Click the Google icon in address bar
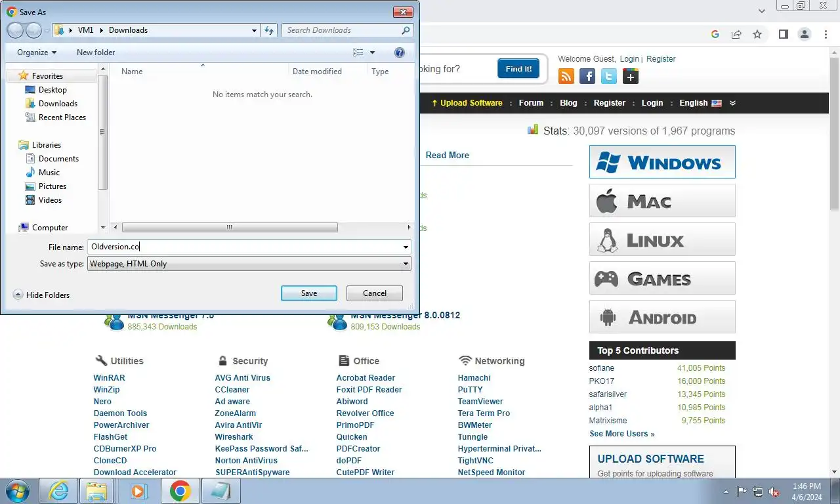Image resolution: width=840 pixels, height=504 pixels. pos(715,34)
